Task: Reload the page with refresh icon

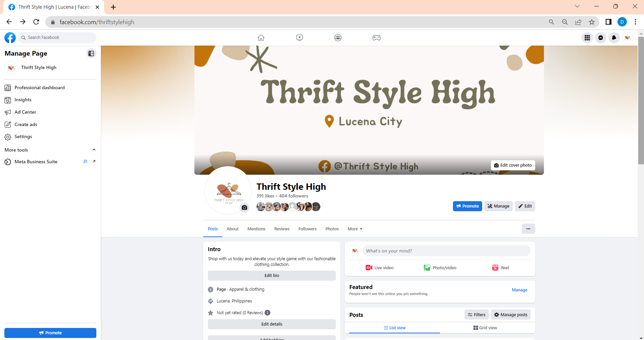Action: click(x=36, y=22)
